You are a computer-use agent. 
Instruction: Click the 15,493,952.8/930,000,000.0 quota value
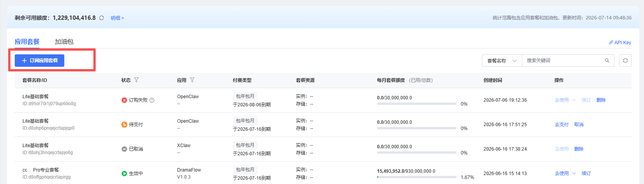[x=406, y=171]
